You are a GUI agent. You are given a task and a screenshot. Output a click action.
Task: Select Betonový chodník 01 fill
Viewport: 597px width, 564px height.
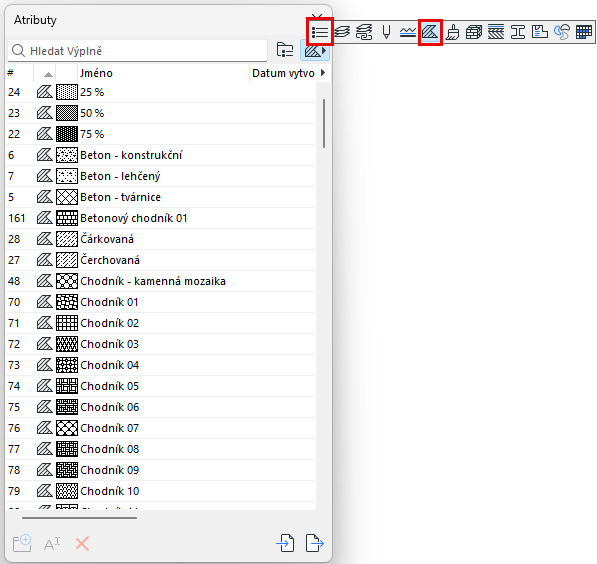click(160, 218)
